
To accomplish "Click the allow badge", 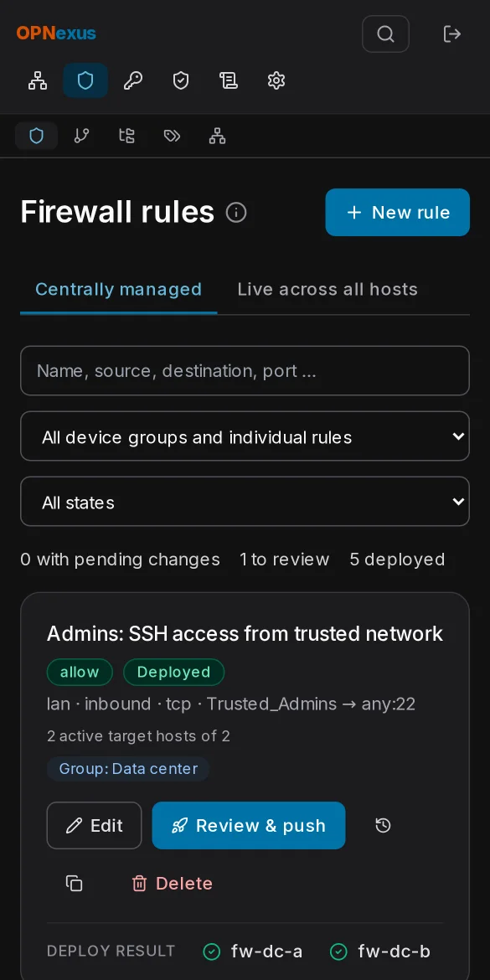I will point(80,672).
